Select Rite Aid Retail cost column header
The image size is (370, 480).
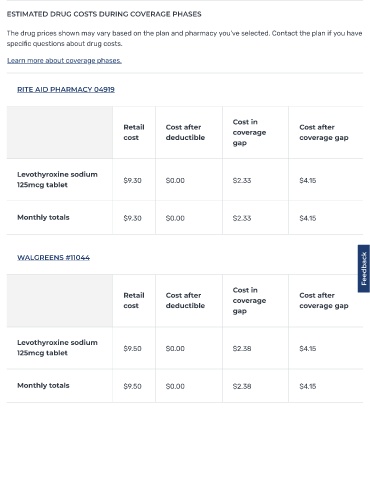pyautogui.click(x=134, y=132)
